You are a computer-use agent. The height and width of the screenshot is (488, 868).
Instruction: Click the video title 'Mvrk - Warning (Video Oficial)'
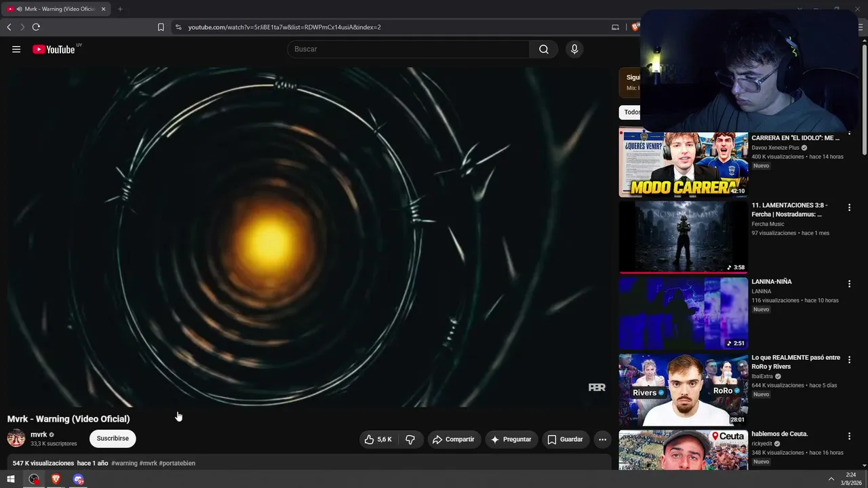(x=68, y=419)
